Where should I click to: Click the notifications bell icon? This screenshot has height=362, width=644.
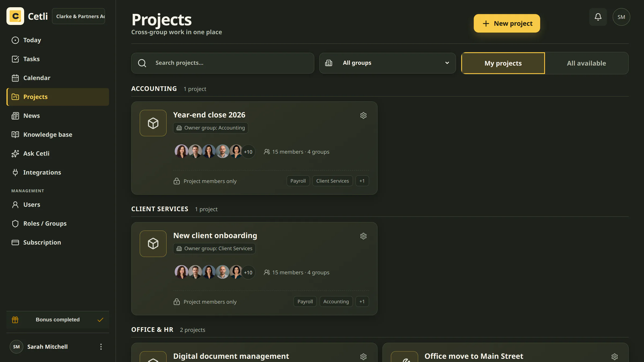click(x=598, y=17)
